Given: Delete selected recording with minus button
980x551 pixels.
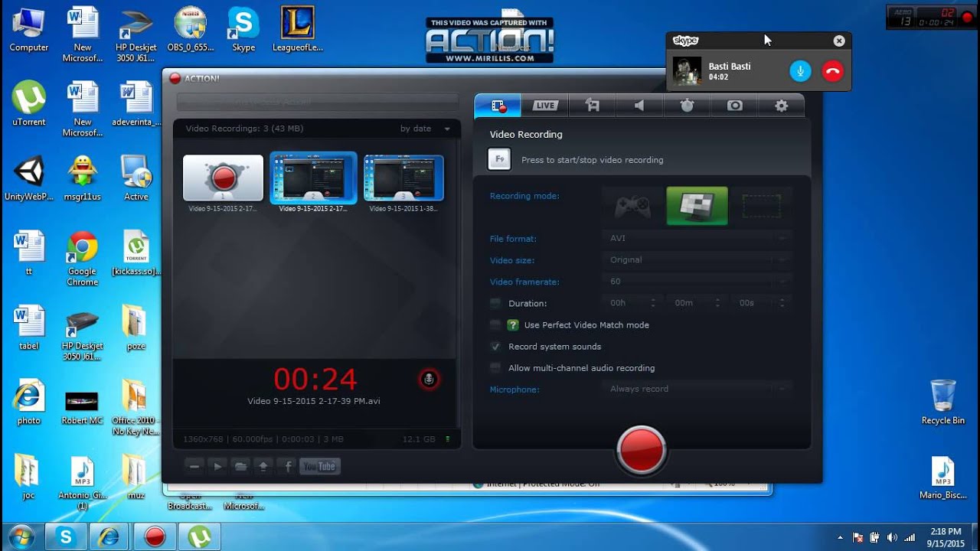Looking at the screenshot, I should click(x=194, y=466).
